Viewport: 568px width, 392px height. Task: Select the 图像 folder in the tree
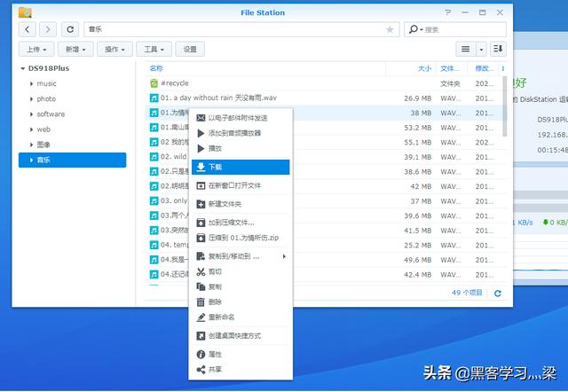tap(43, 145)
